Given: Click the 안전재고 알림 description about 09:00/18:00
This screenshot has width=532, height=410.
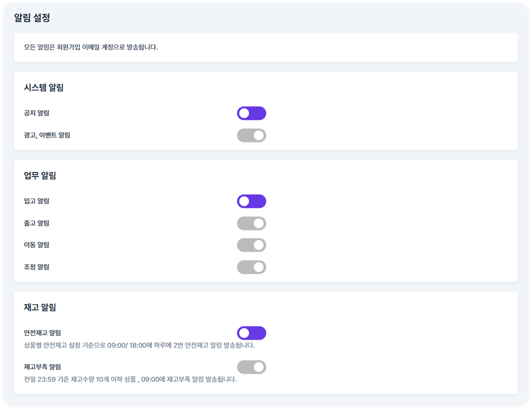Looking at the screenshot, I should tap(139, 345).
